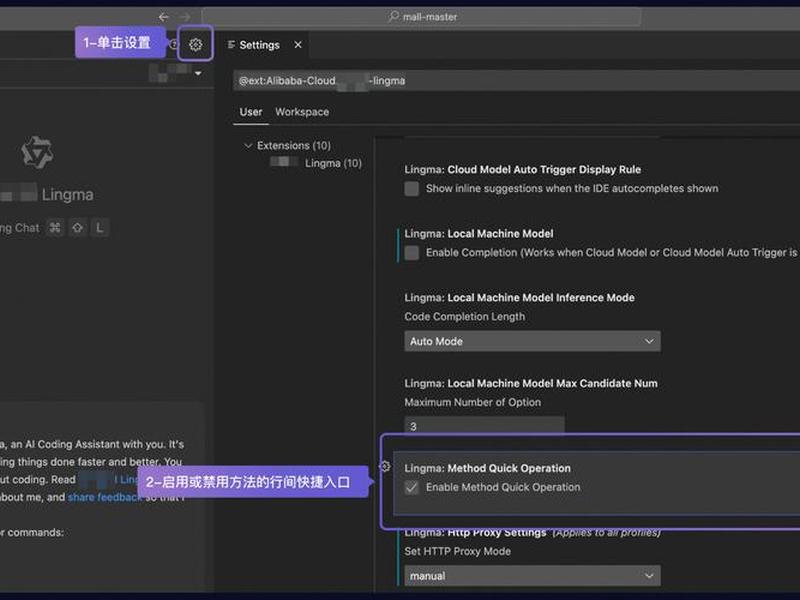Image resolution: width=800 pixels, height=600 pixels.
Task: Click the Cloud Model Auto Trigger Display Rule heading
Action: (522, 170)
